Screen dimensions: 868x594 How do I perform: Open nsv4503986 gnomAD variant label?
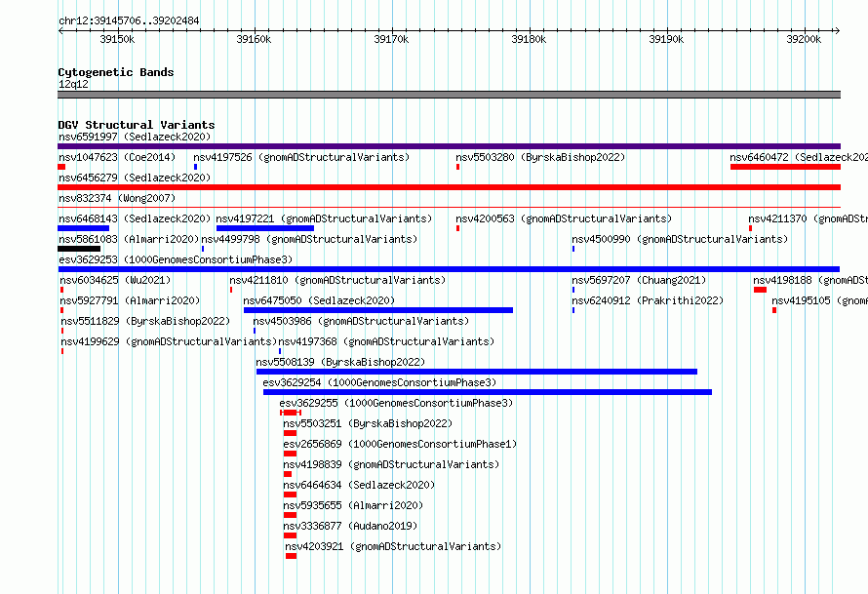[361, 321]
